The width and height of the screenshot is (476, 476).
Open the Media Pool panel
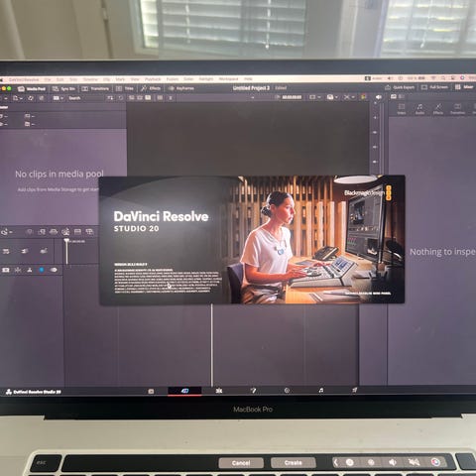click(x=32, y=89)
